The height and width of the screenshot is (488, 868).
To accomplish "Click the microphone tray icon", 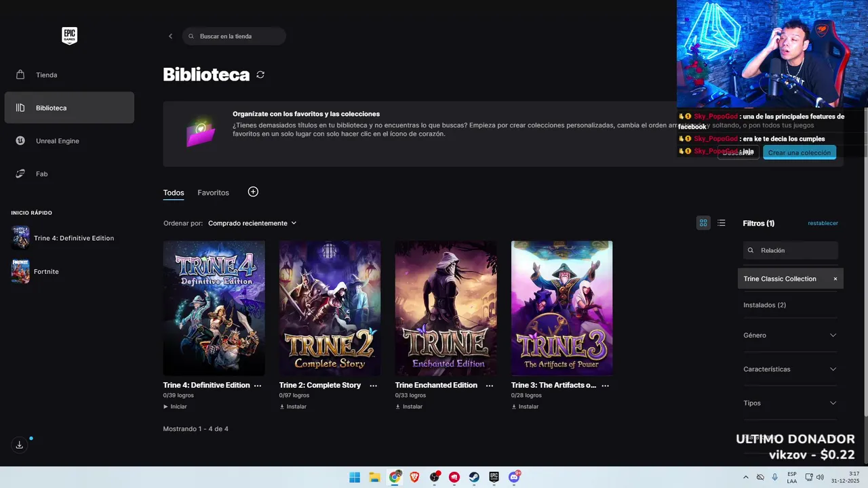I will [774, 477].
